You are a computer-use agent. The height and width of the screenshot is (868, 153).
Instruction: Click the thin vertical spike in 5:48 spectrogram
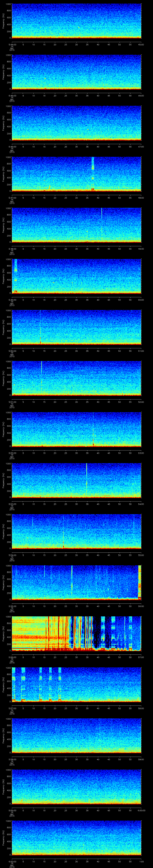pyautogui.click(x=102, y=222)
